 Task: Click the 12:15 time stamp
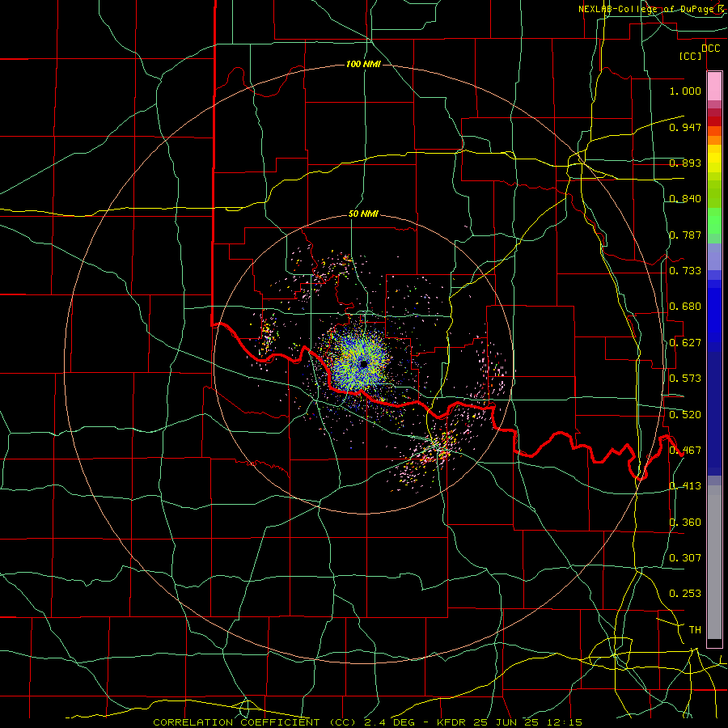pos(563,722)
